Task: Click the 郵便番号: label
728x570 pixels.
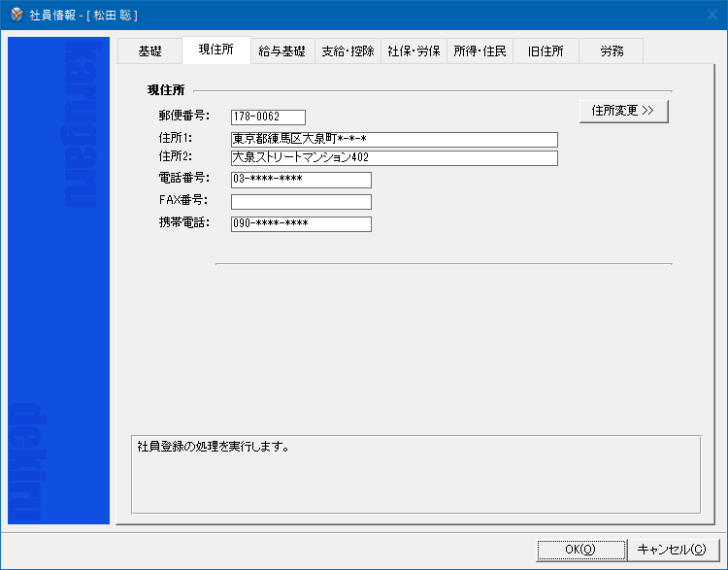Action: point(183,116)
